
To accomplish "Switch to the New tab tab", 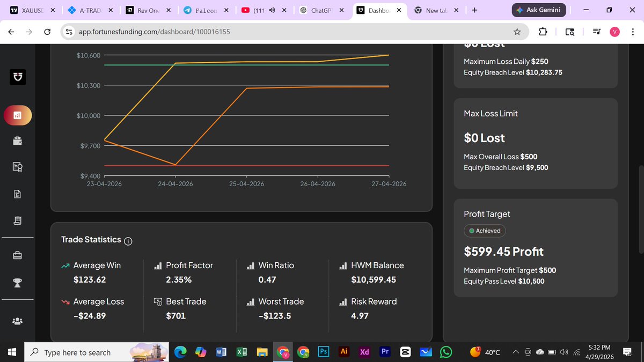I will (x=438, y=10).
